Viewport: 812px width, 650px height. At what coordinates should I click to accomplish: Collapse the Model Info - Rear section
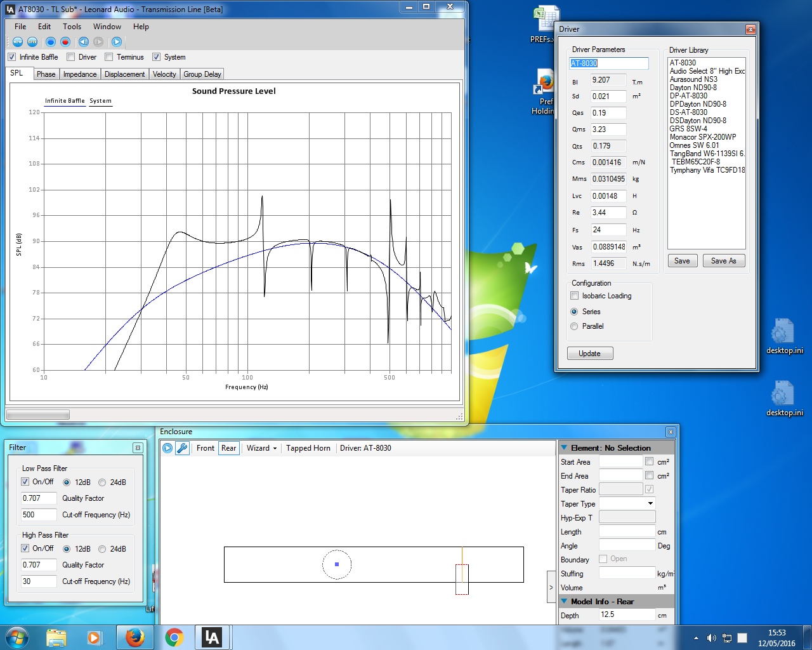coord(564,602)
